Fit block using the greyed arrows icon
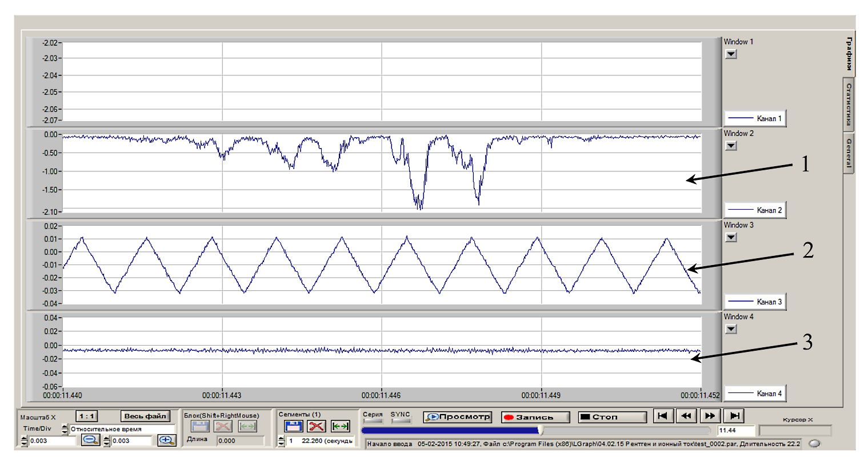Image resolution: width=868 pixels, height=465 pixels. point(247,426)
